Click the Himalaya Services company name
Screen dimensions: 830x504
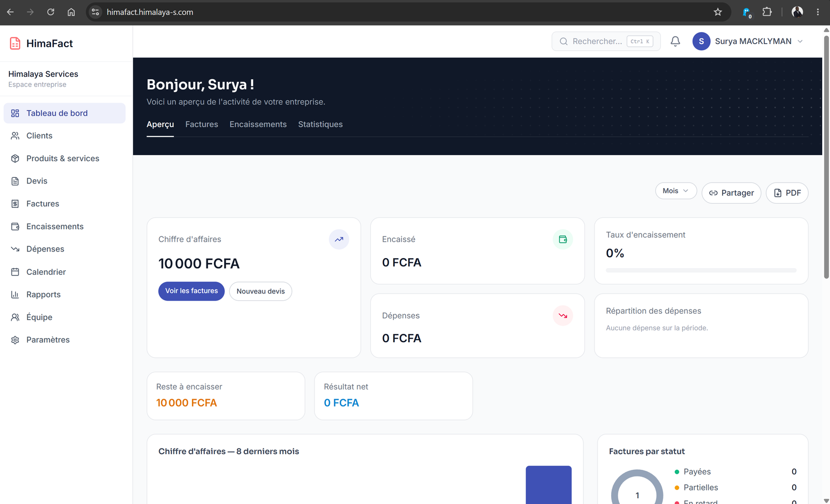point(43,74)
